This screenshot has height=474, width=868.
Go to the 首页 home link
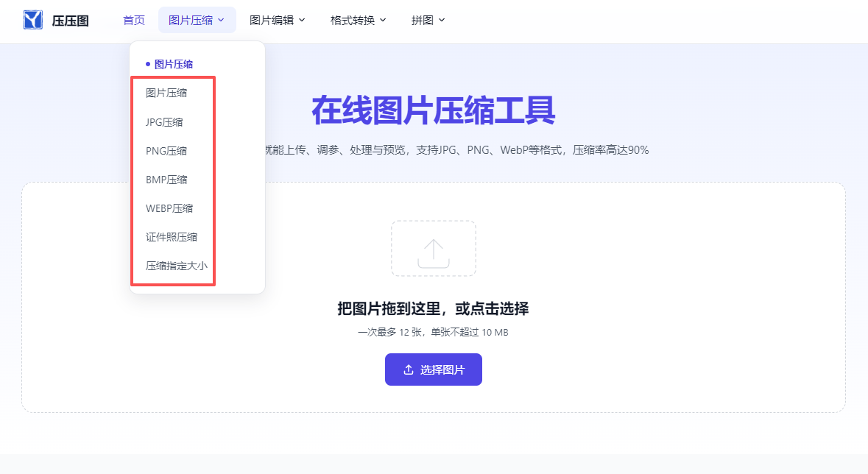click(134, 21)
